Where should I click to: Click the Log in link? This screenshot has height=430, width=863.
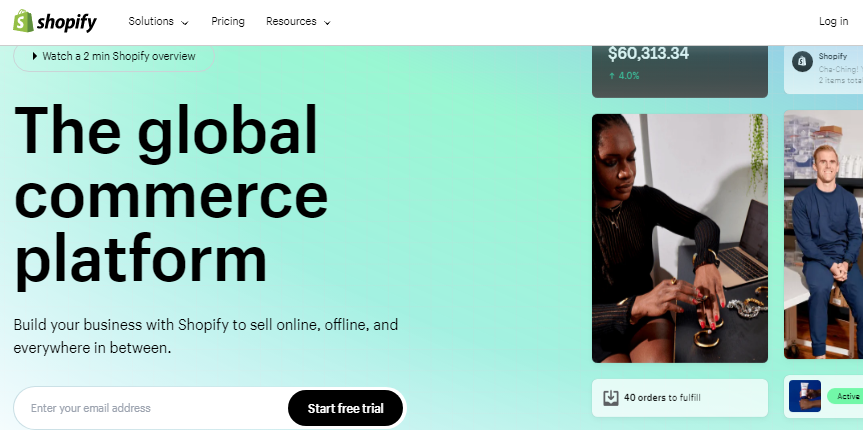[833, 21]
